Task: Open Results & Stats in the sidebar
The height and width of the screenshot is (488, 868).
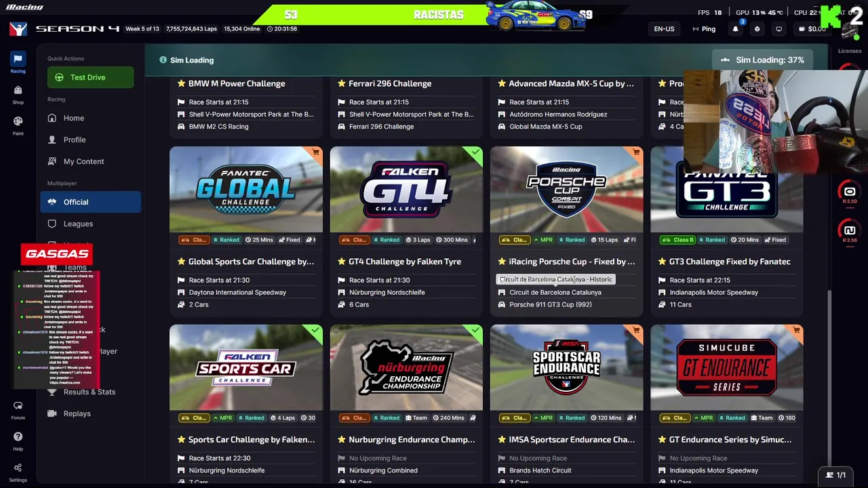Action: pyautogui.click(x=90, y=392)
